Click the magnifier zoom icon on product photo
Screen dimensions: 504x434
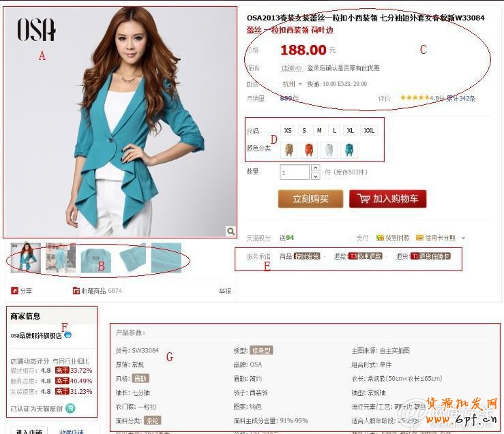pos(231,231)
